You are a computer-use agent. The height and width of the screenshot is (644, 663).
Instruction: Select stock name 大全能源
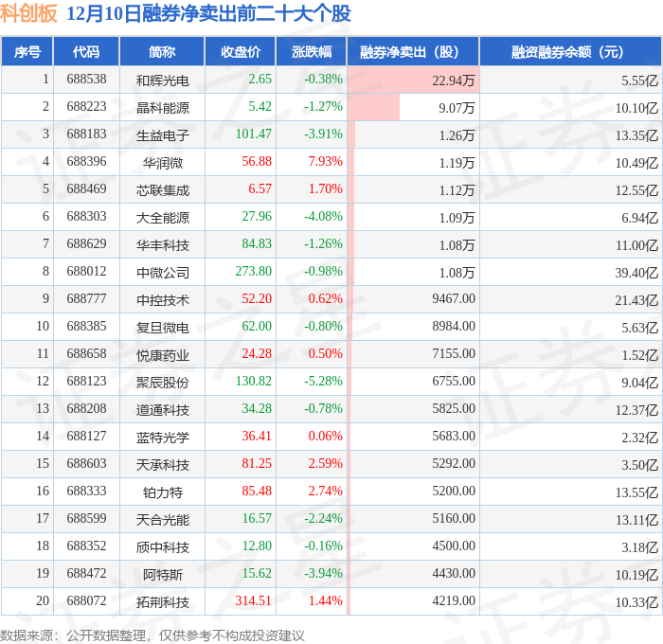[x=162, y=217]
